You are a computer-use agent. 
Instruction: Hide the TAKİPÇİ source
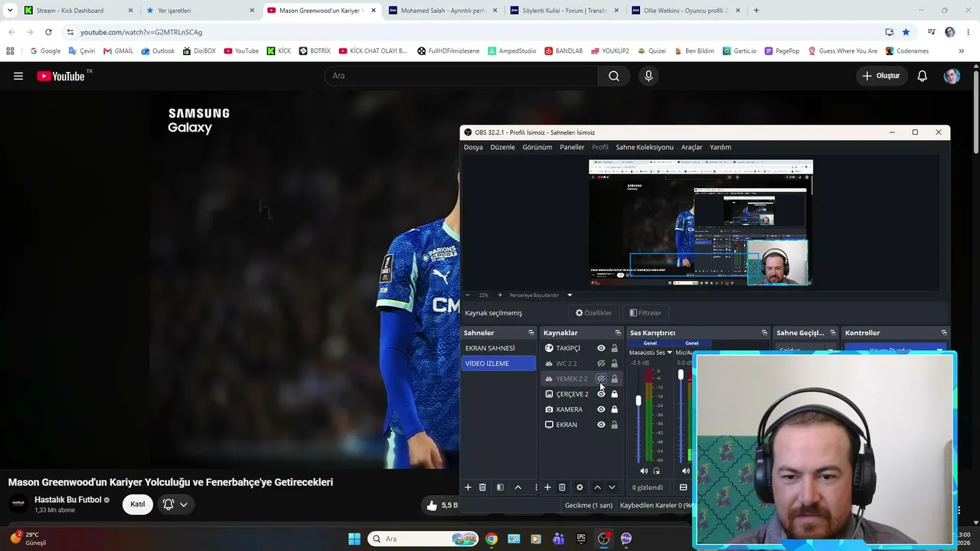tap(601, 348)
